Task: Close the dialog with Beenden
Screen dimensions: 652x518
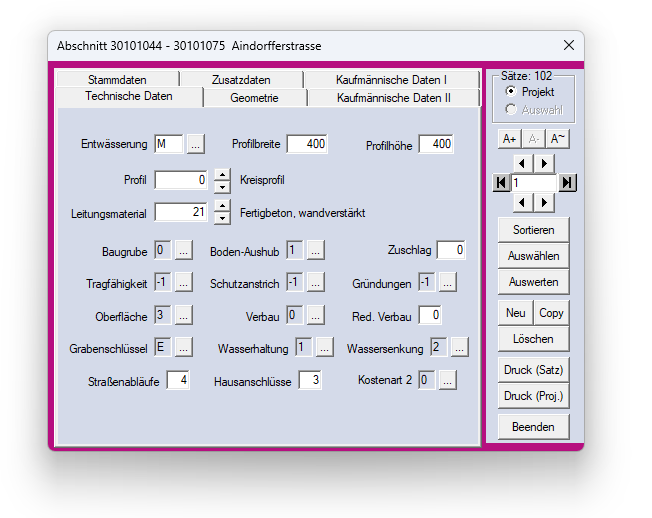Action: [533, 426]
